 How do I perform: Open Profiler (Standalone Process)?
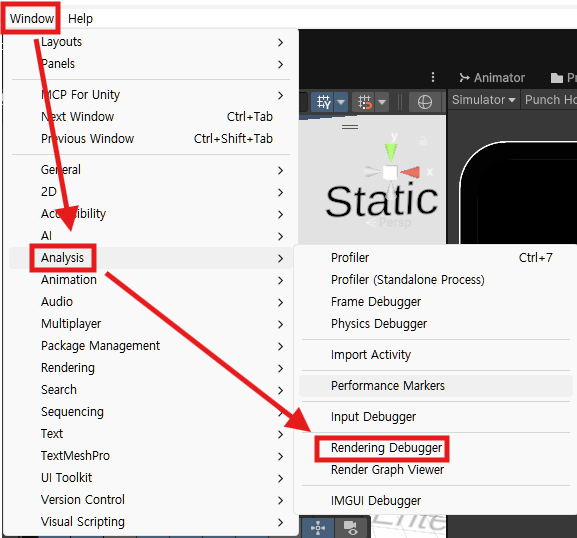point(436,280)
